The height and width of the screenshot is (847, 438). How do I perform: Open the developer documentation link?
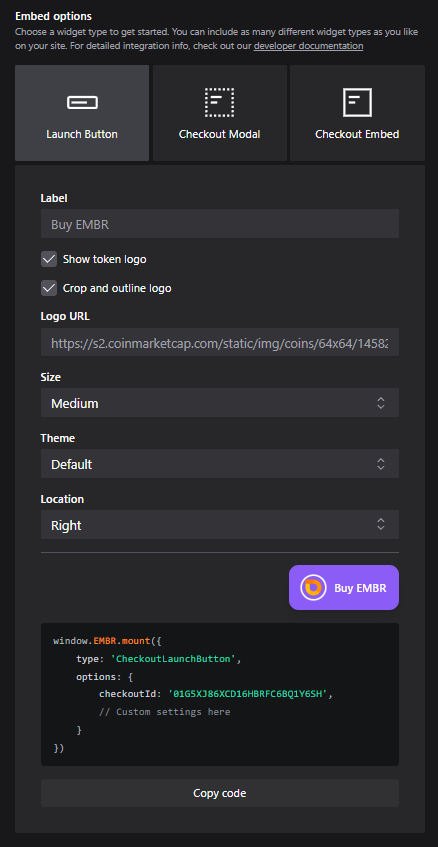point(308,46)
